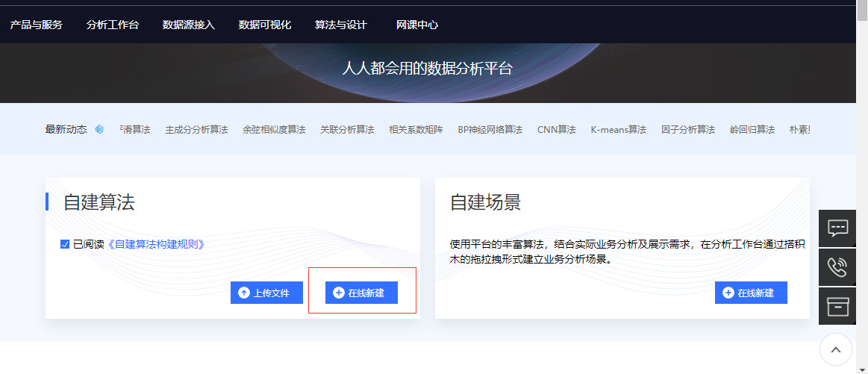Click the 上传文件 button
The width and height of the screenshot is (868, 374).
267,293
